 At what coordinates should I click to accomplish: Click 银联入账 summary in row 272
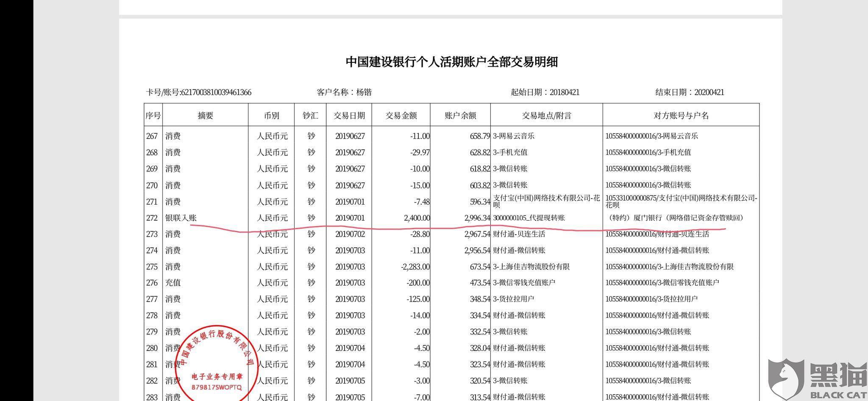181,218
